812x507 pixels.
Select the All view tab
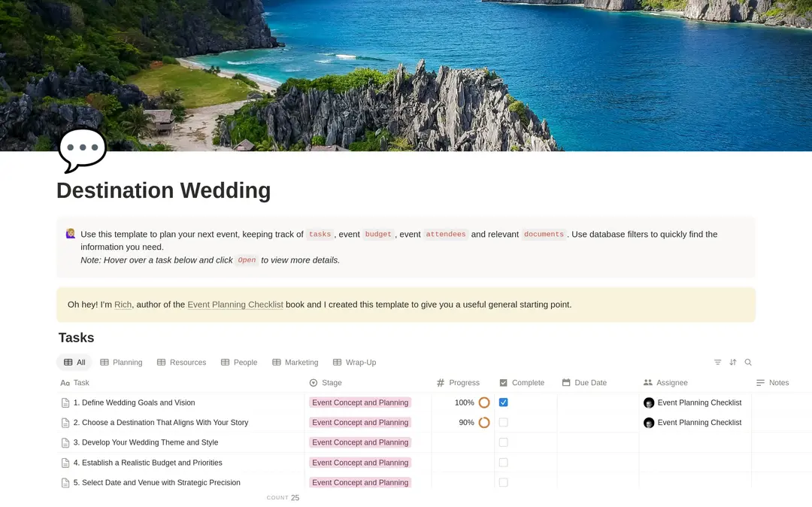coord(74,363)
